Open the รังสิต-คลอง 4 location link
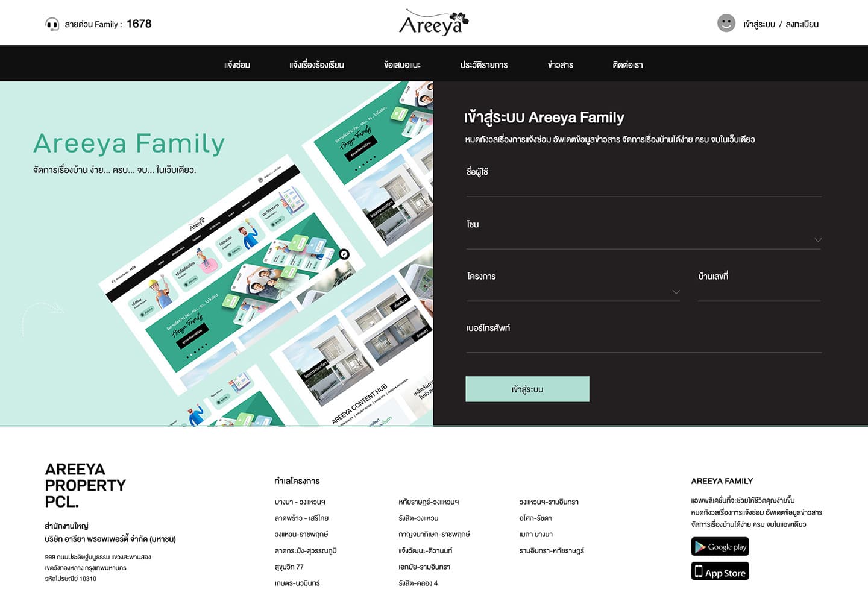 point(418,583)
